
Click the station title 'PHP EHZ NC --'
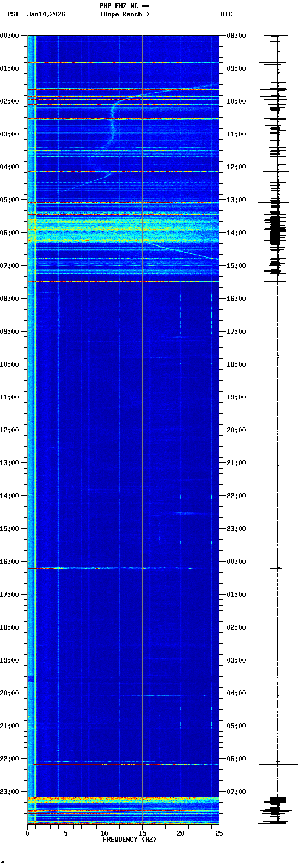pyautogui.click(x=124, y=6)
